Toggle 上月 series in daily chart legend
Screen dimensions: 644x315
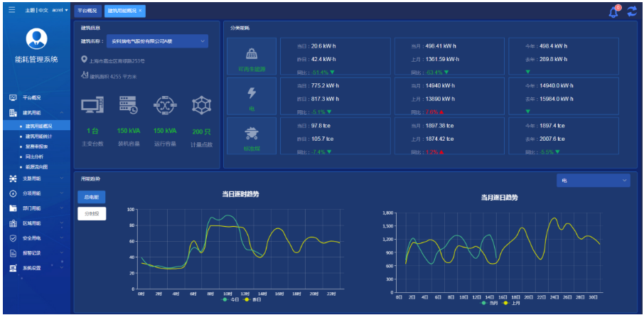click(x=510, y=303)
